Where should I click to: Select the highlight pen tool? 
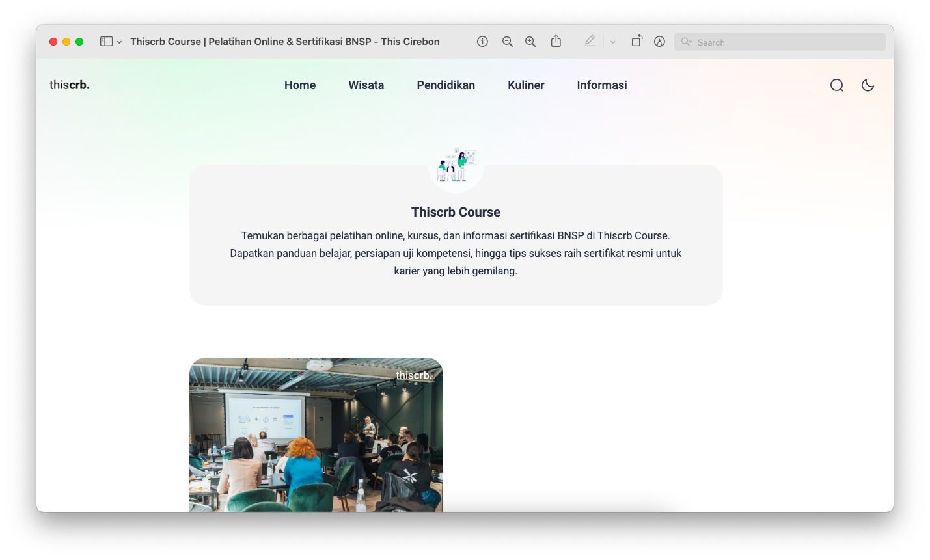pos(590,41)
